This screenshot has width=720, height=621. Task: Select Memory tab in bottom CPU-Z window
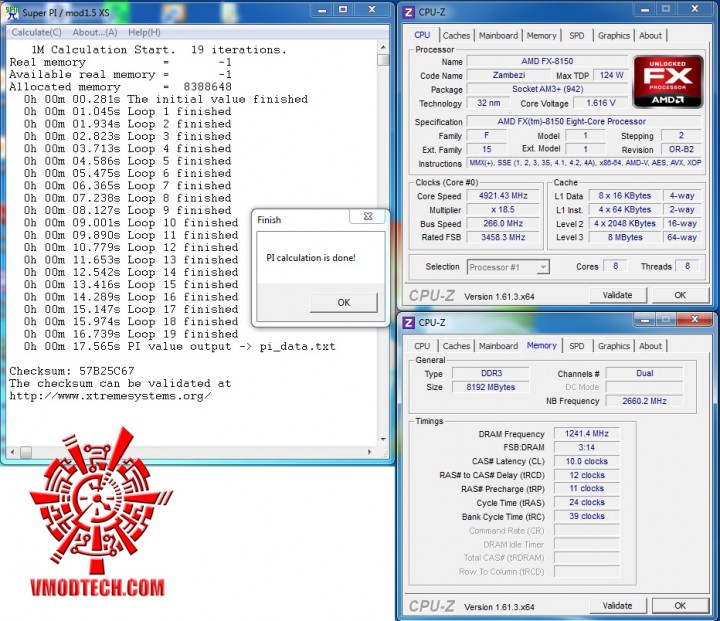click(x=541, y=345)
